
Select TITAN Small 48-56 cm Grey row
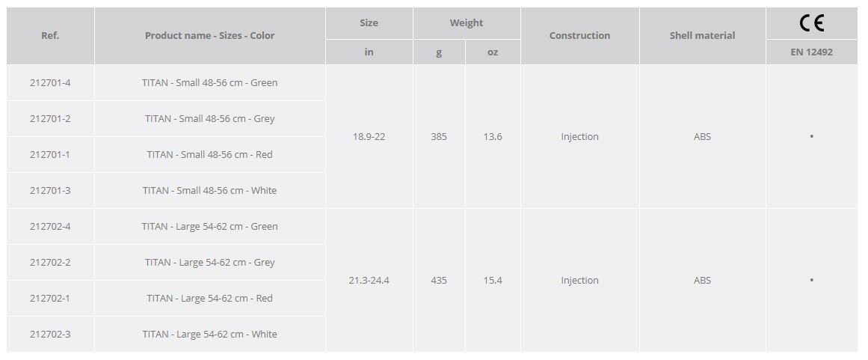(209, 118)
